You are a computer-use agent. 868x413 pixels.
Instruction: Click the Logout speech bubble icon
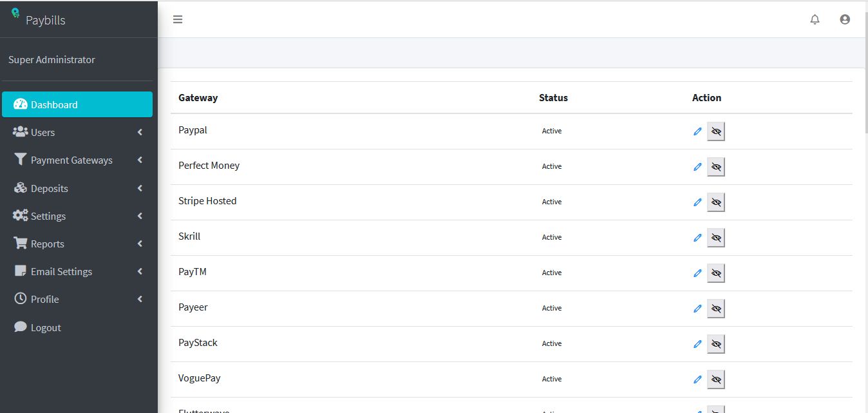pos(20,327)
